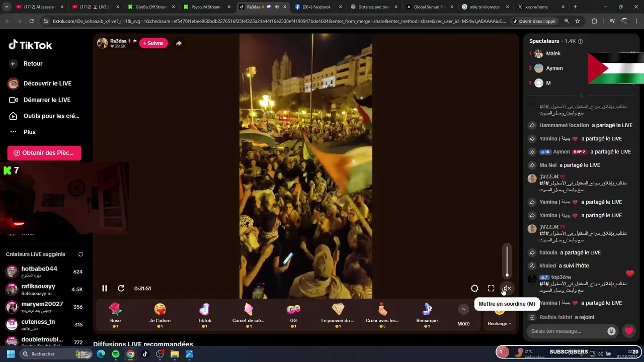Bookmark this page with star icon

[578, 21]
